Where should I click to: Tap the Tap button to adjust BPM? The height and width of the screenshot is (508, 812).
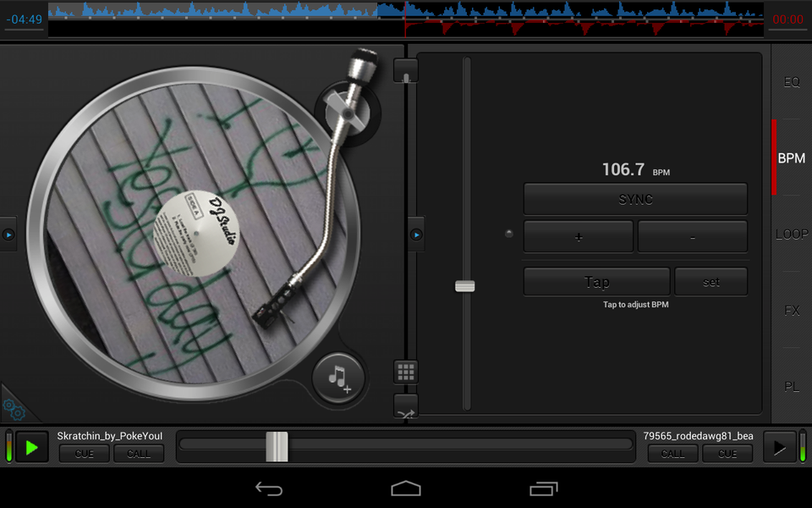click(596, 280)
